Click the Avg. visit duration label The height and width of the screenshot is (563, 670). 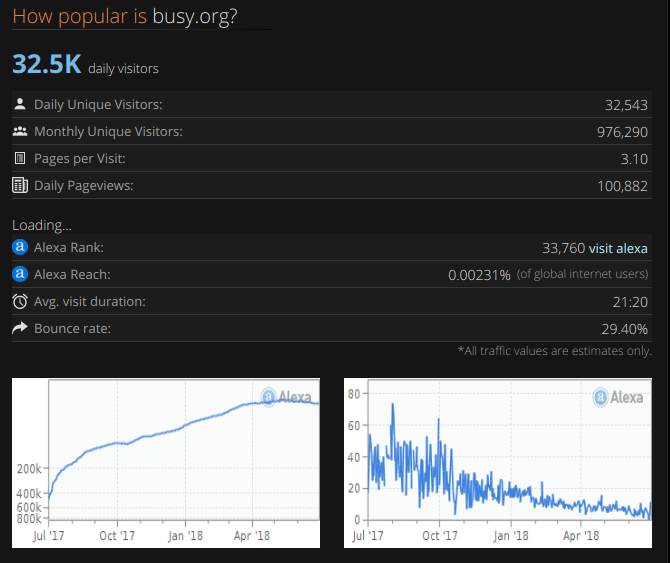(x=90, y=302)
